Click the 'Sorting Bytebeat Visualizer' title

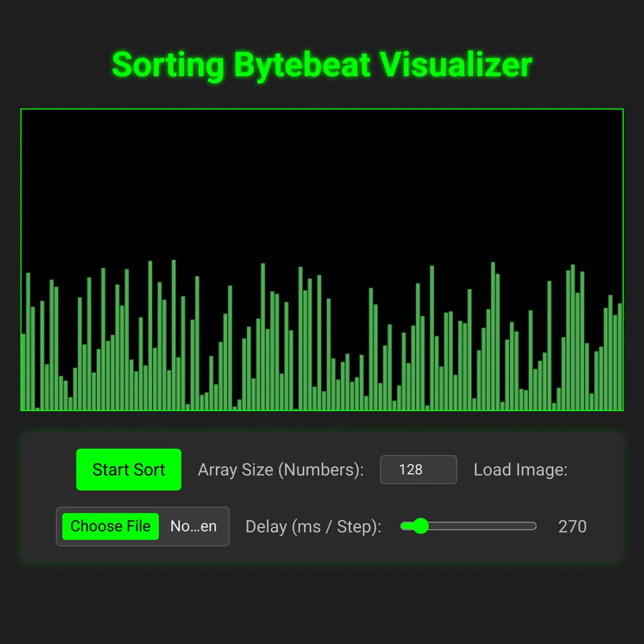tap(321, 63)
